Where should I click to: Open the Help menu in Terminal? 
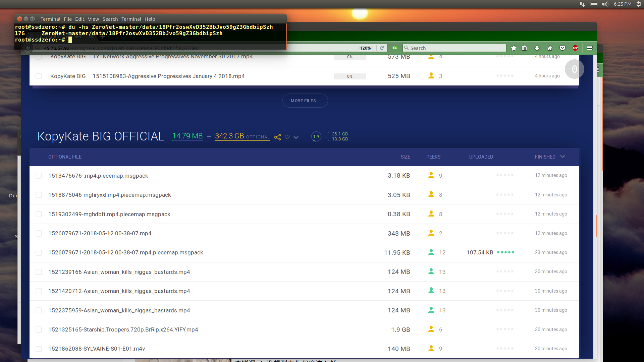tap(150, 19)
